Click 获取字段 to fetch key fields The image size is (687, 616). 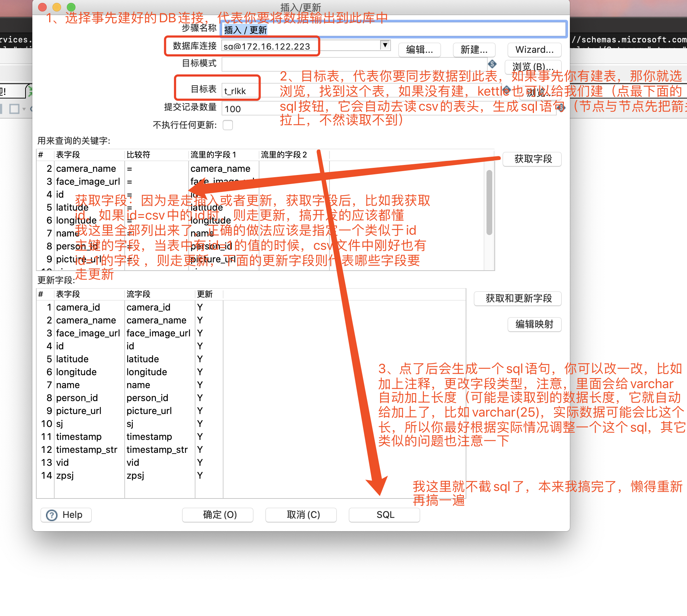coord(532,159)
